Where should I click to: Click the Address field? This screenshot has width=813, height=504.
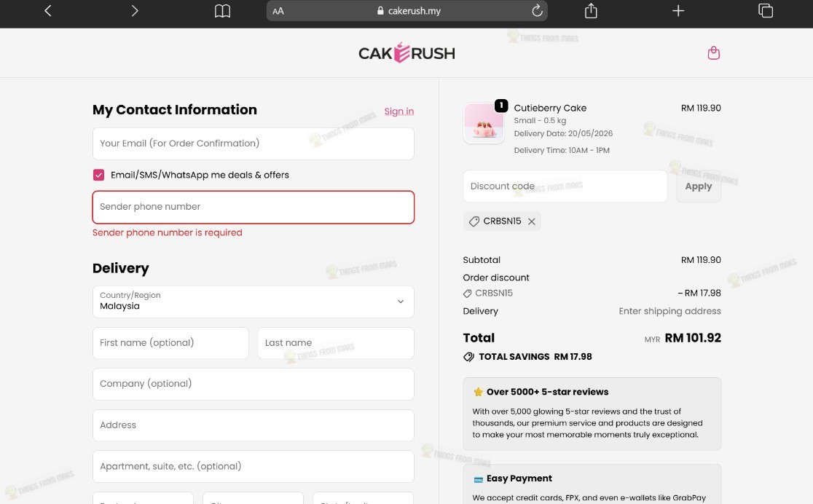(253, 425)
